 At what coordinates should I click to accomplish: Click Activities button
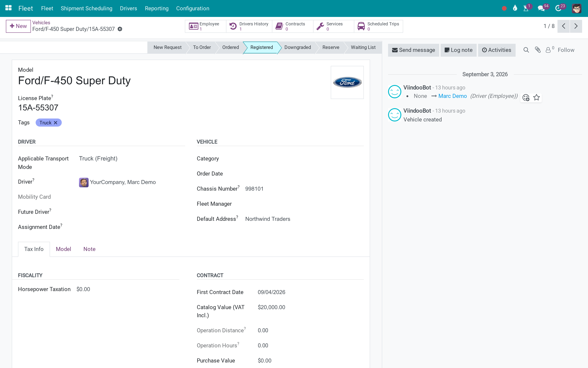497,50
